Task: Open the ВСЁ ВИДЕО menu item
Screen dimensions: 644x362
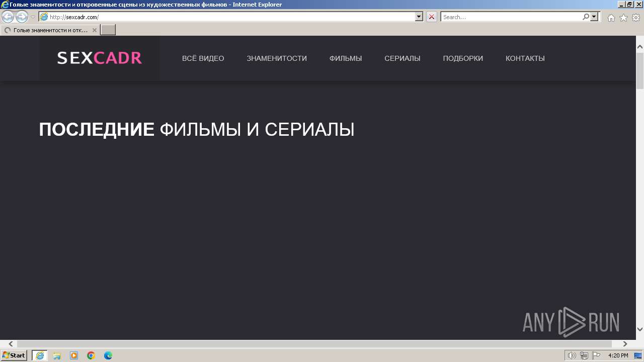Action: coord(203,58)
